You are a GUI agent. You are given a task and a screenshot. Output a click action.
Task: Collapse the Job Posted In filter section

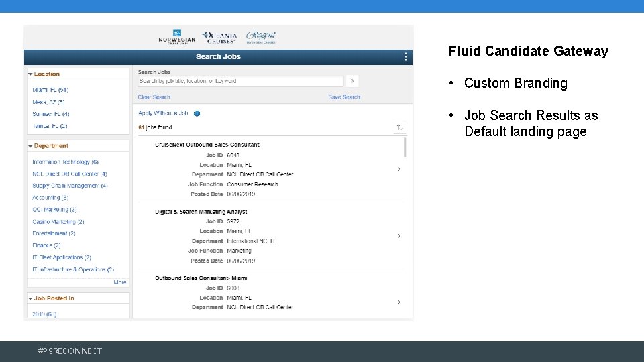(x=30, y=299)
